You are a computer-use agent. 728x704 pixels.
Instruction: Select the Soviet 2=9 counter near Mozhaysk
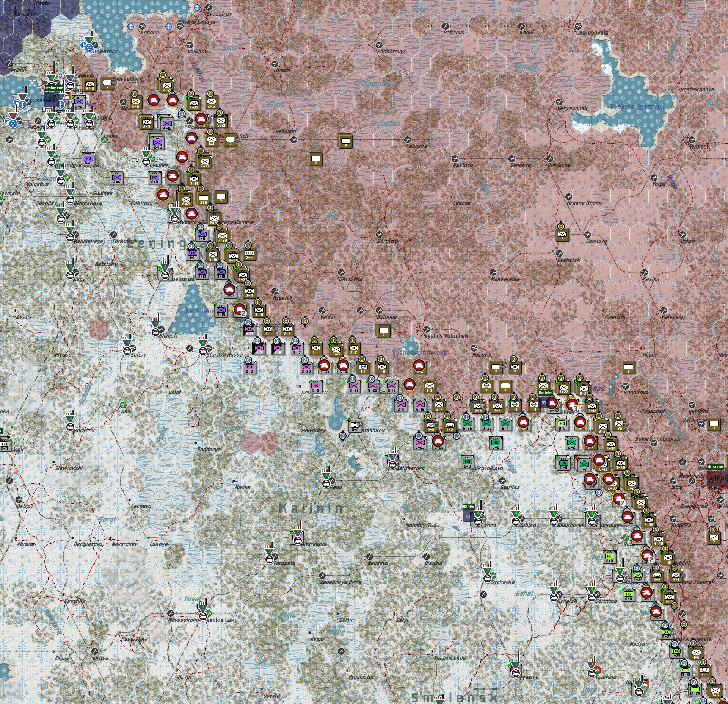657,576
